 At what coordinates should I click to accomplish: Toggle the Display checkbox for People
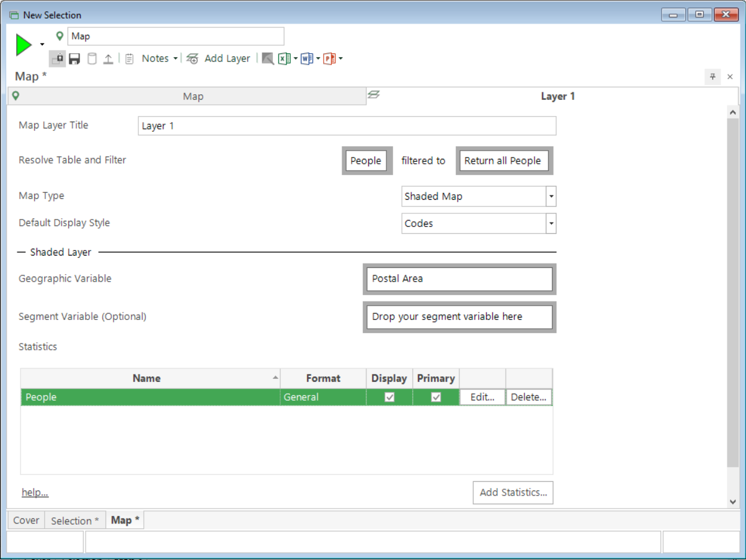click(x=389, y=397)
